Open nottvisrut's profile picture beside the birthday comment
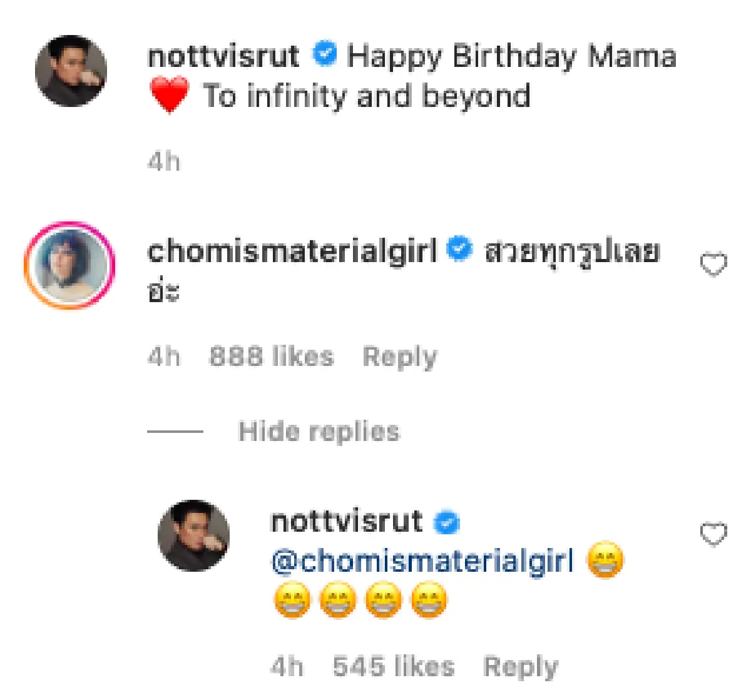 [71, 71]
